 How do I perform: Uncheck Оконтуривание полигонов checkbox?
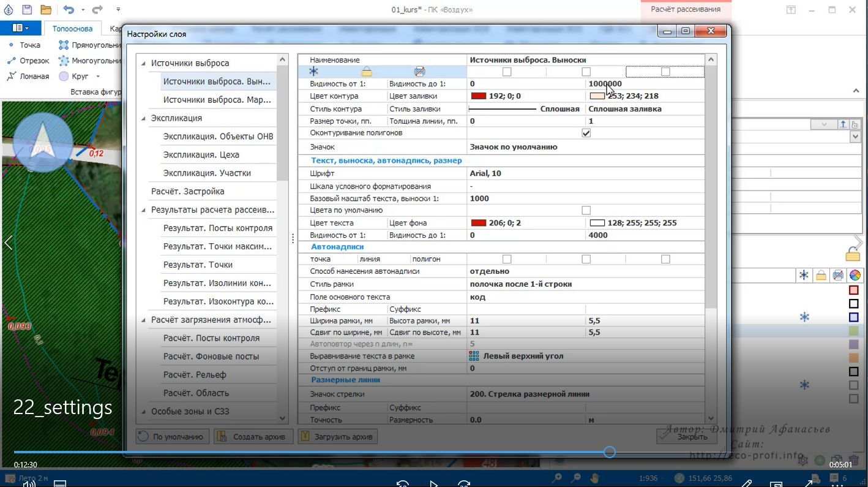tap(586, 133)
